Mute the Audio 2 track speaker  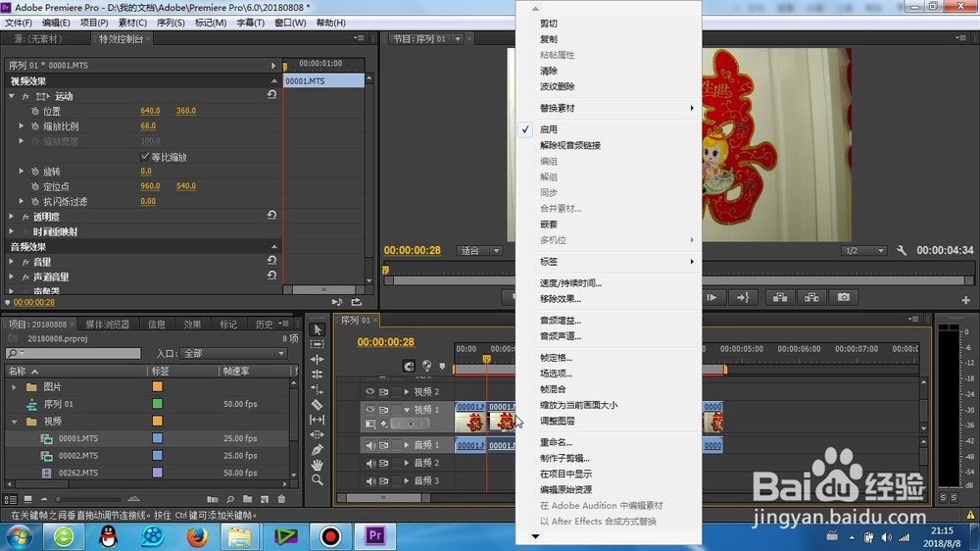pos(370,464)
